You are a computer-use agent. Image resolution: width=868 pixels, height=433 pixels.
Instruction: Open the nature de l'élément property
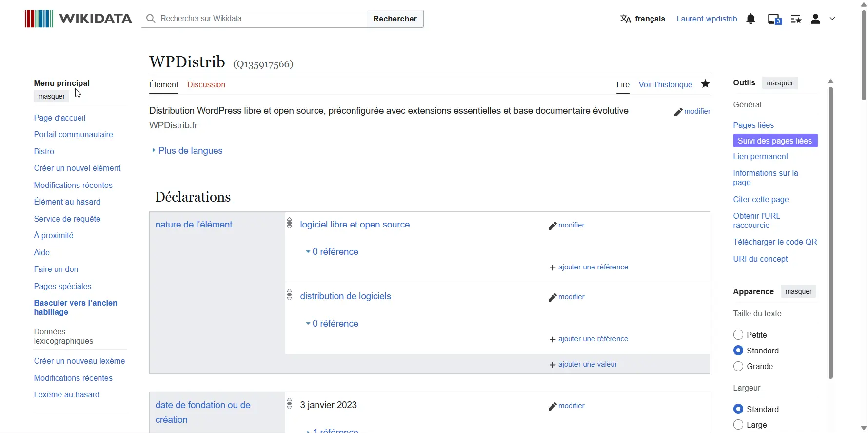(x=194, y=225)
